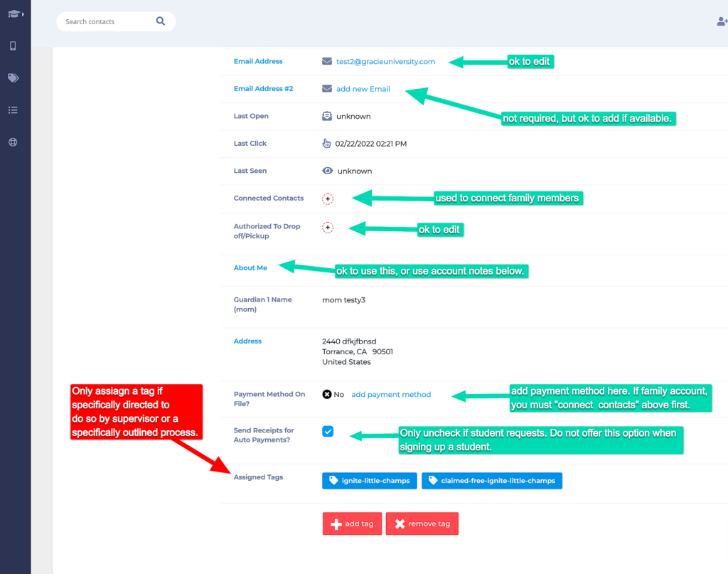Open the tags section from sidebar
Screen dimensions: 728x574
[x=15, y=78]
